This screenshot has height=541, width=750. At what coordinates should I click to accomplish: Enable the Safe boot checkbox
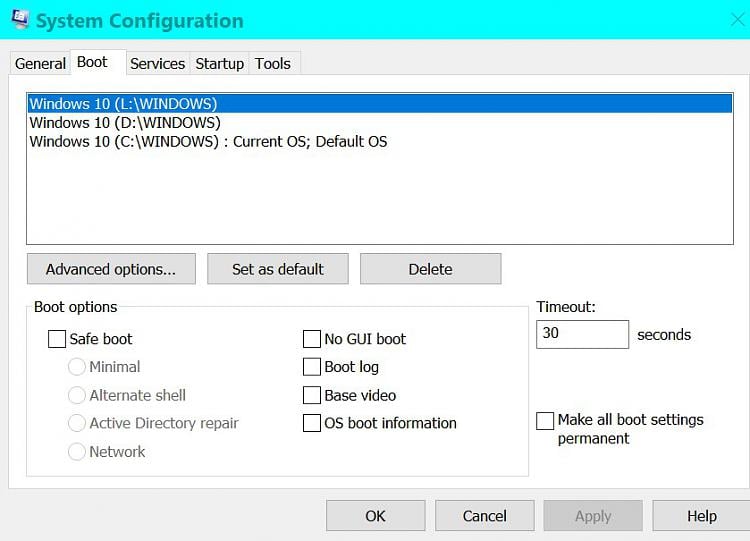(x=57, y=339)
